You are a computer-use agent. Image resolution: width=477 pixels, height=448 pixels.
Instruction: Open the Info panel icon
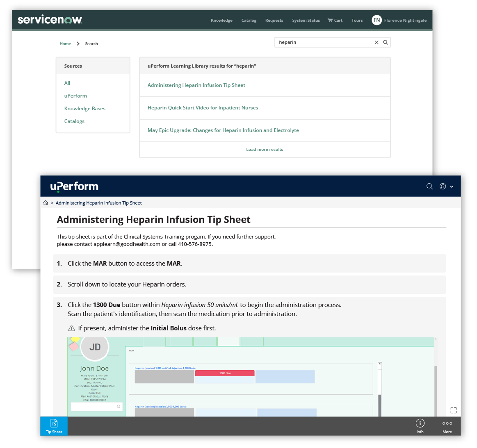420,426
